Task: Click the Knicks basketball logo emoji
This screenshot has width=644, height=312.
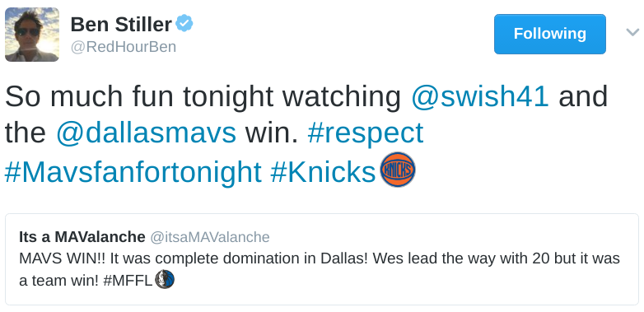Action: tap(398, 170)
